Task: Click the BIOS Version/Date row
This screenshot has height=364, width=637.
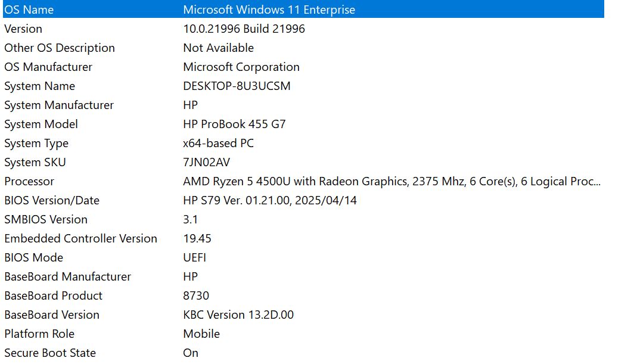Action: 51,200
